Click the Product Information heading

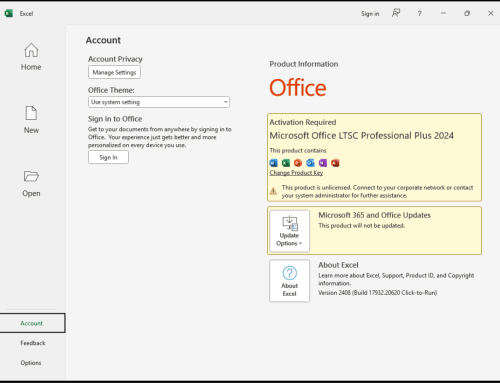click(304, 64)
